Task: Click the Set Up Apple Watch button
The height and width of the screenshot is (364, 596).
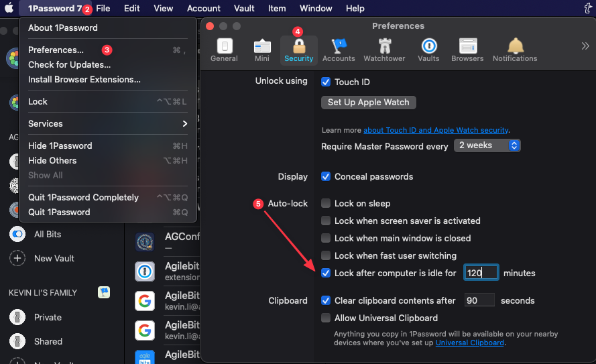Action: 368,103
